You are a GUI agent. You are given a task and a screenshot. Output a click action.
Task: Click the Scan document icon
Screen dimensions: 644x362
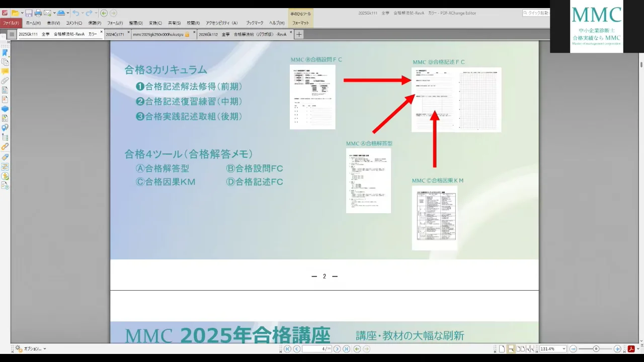60,13
